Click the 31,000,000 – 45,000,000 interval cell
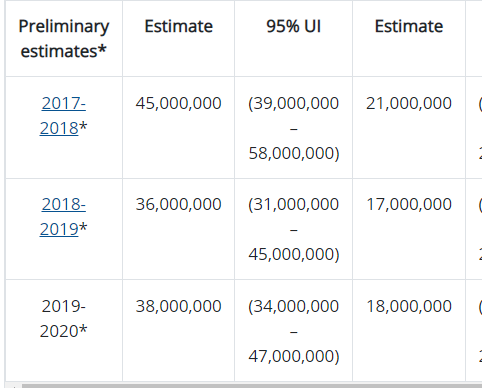 [293, 229]
